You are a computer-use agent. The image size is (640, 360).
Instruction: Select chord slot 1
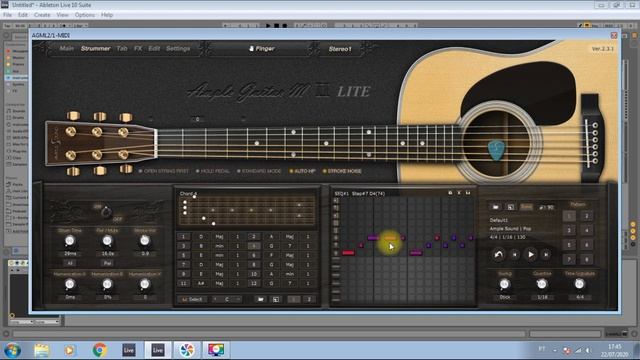pyautogui.click(x=183, y=236)
